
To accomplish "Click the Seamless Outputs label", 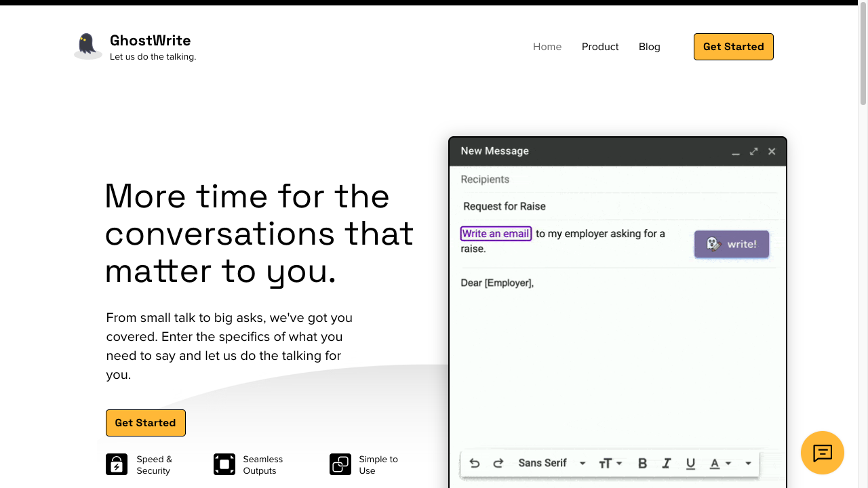I will 263,465.
